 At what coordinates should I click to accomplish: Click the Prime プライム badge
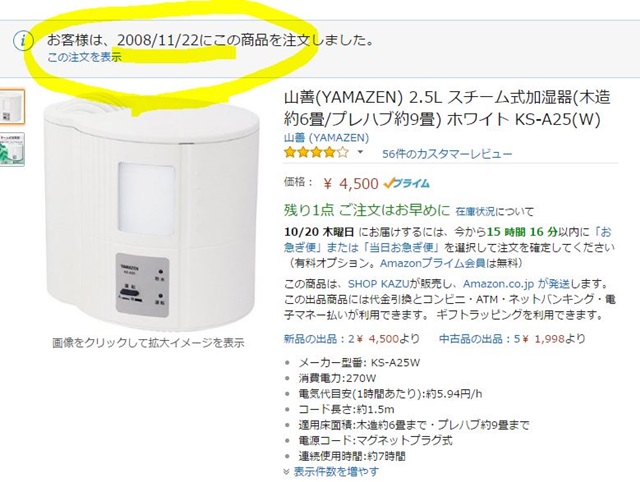click(407, 184)
